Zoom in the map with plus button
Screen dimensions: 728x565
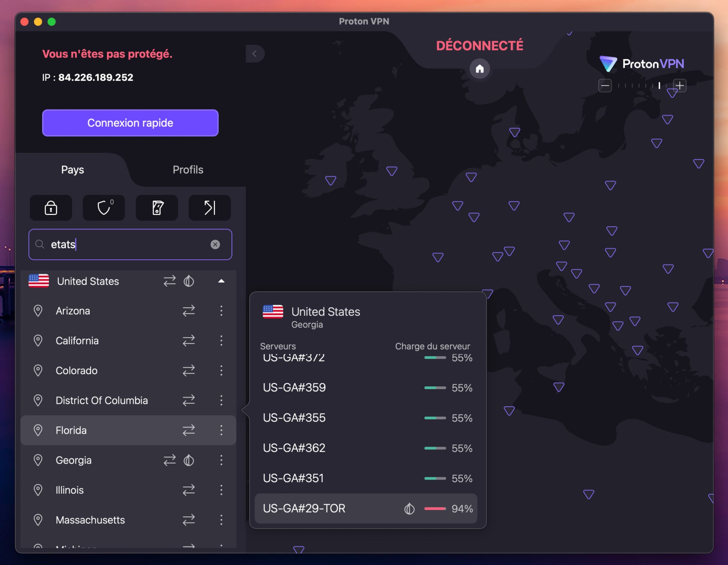tap(679, 86)
